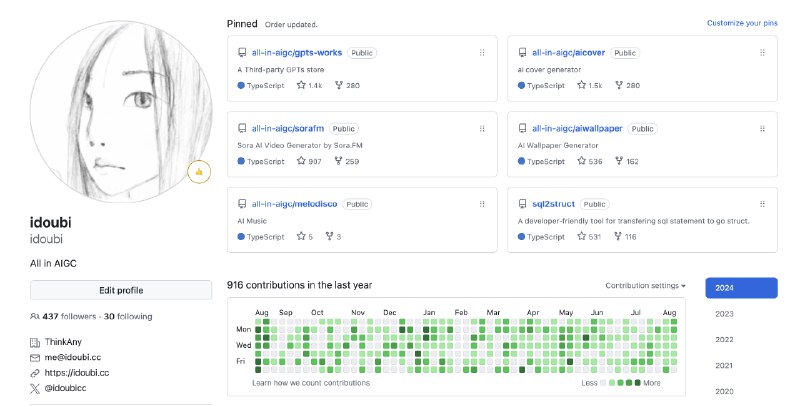Click the repo icon beside aicover
Viewport: 800px width, 406px height.
[x=522, y=53]
